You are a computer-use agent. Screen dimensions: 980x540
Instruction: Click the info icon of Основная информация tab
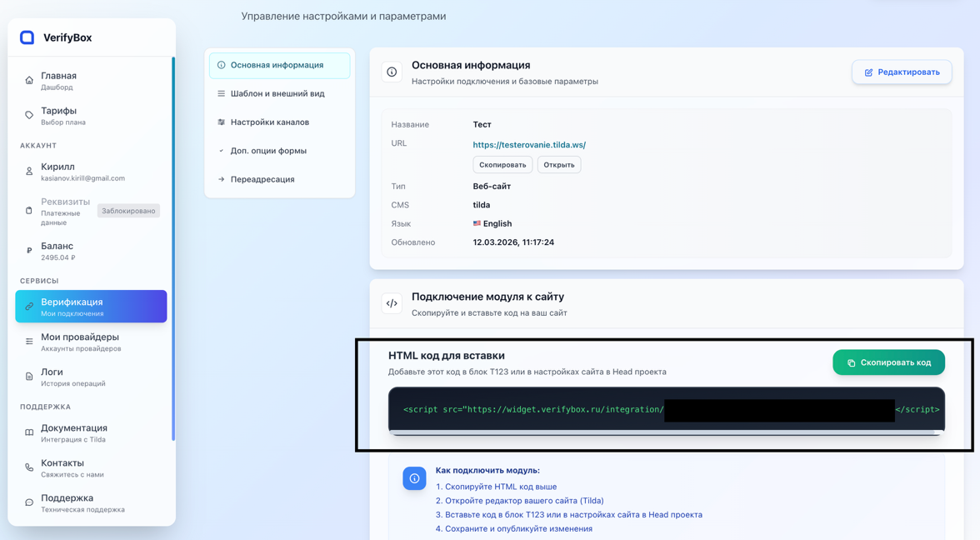(222, 65)
